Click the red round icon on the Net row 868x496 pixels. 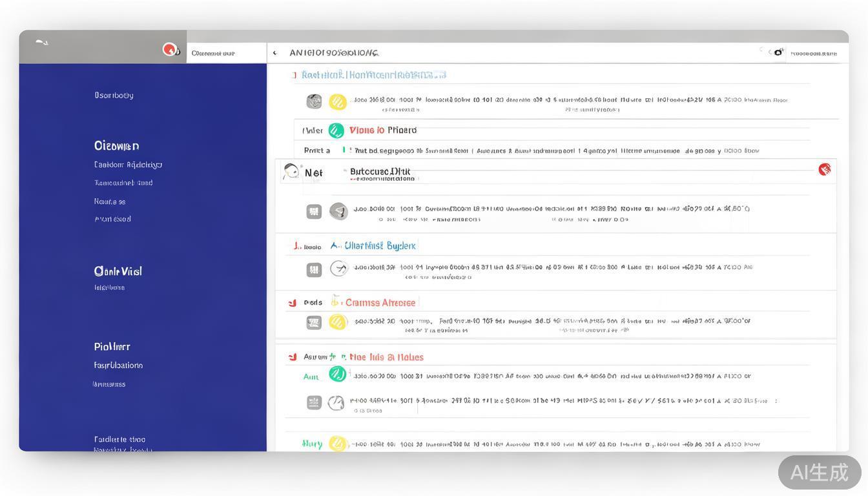click(824, 169)
